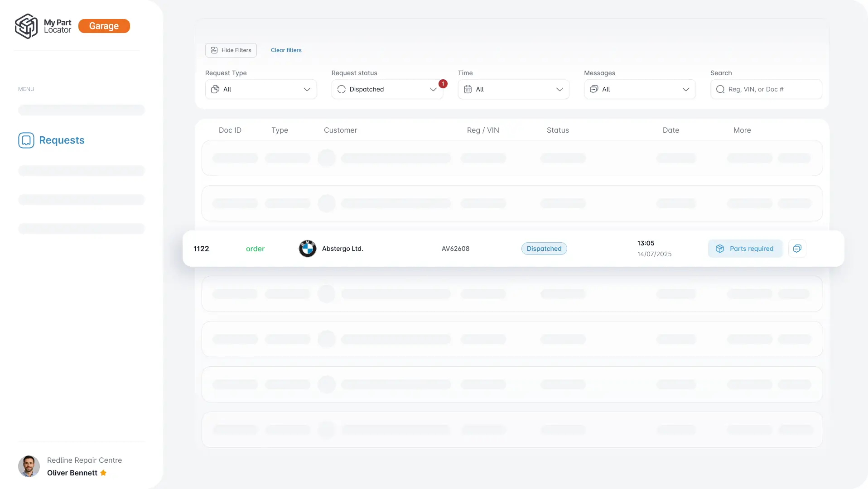Viewport: 868px width, 489px height.
Task: Click the red notification badge on Request status
Action: pyautogui.click(x=443, y=84)
